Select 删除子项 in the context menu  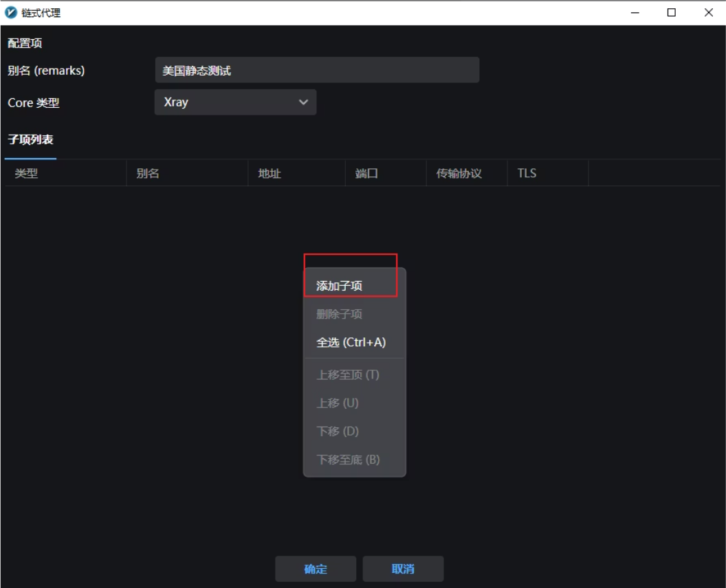340,315
